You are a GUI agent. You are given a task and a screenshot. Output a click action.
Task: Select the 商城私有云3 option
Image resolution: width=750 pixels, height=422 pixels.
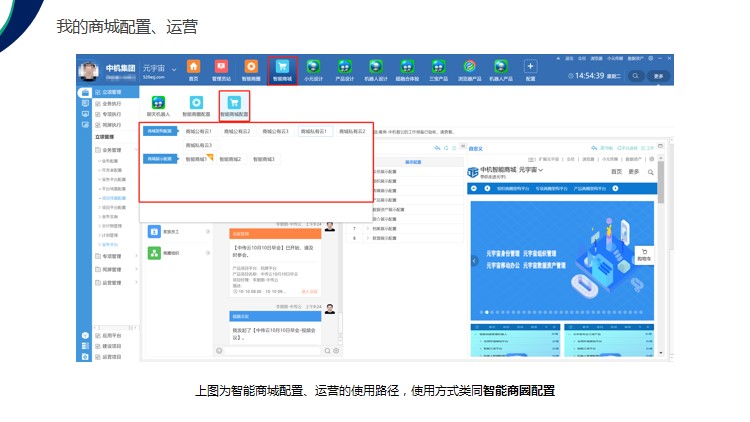tap(199, 145)
